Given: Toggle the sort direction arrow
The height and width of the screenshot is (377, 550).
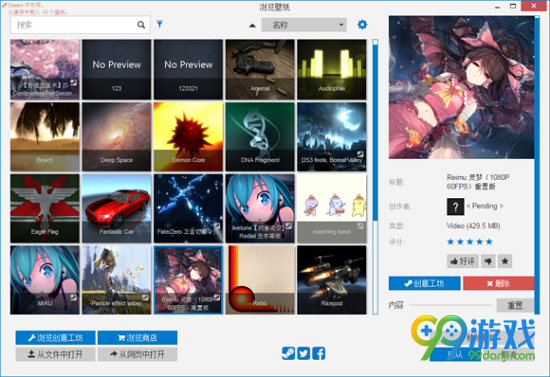Looking at the screenshot, I should [252, 25].
